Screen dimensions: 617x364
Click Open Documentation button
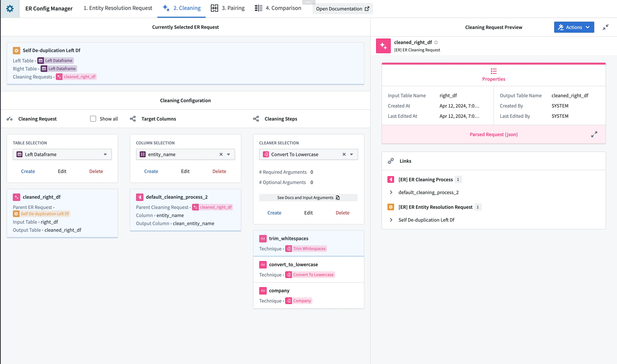(x=342, y=9)
